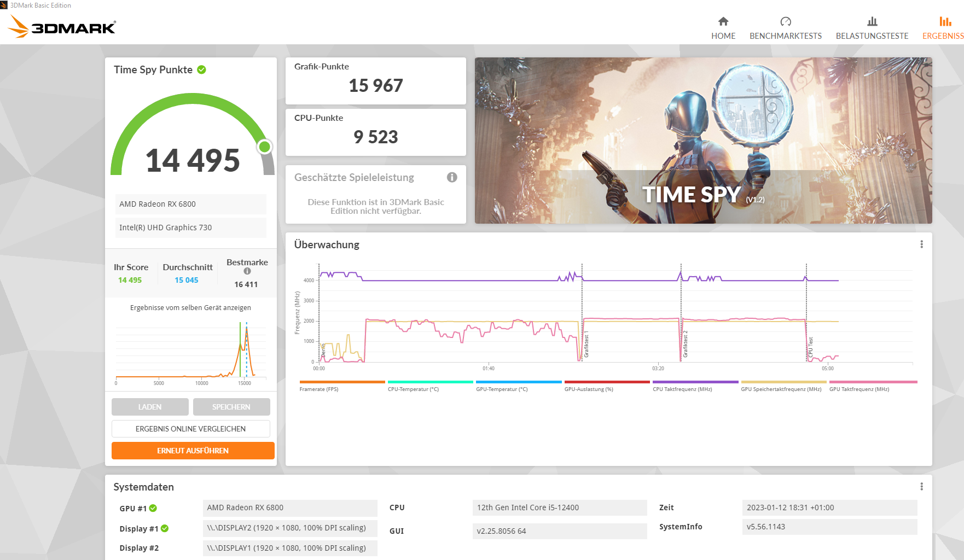The height and width of the screenshot is (560, 964).
Task: Click the Home house icon
Action: pyautogui.click(x=723, y=21)
